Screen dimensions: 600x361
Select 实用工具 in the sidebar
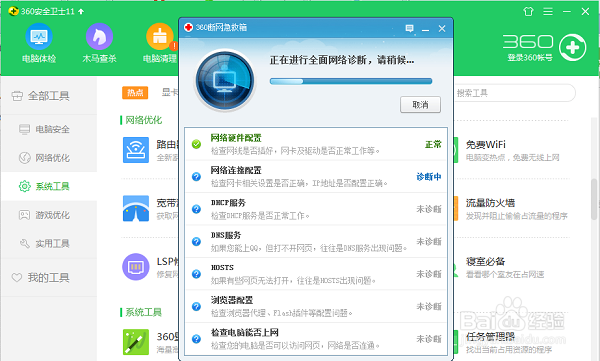(x=49, y=243)
